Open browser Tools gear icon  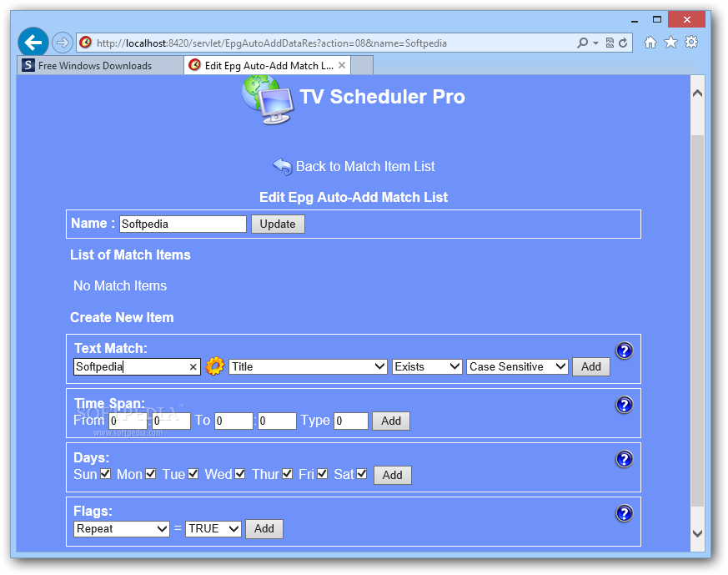point(691,43)
